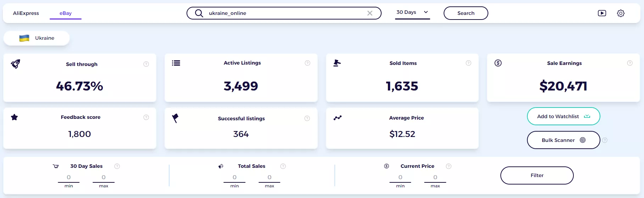Click the $12.52 average price value
The image size is (644, 198).
click(402, 134)
